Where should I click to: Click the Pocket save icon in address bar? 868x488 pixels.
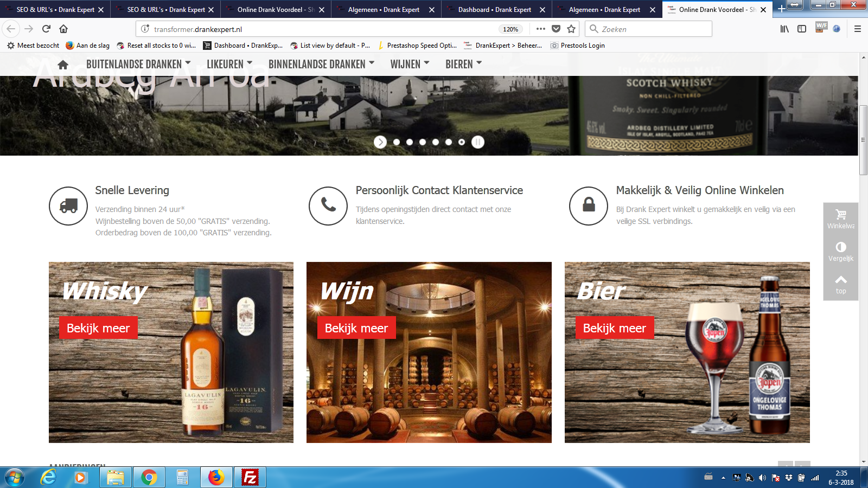click(556, 29)
